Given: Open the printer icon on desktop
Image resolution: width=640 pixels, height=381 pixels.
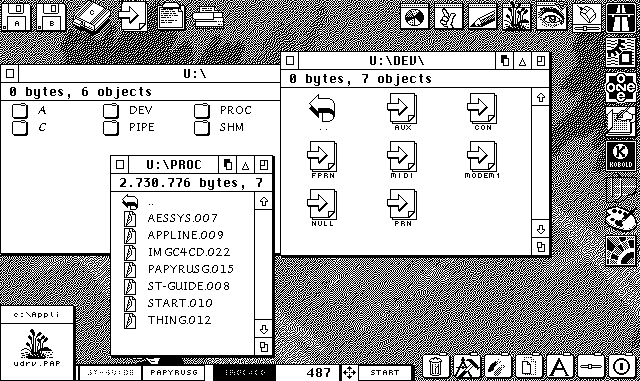Looking at the screenshot, I should 208,18.
